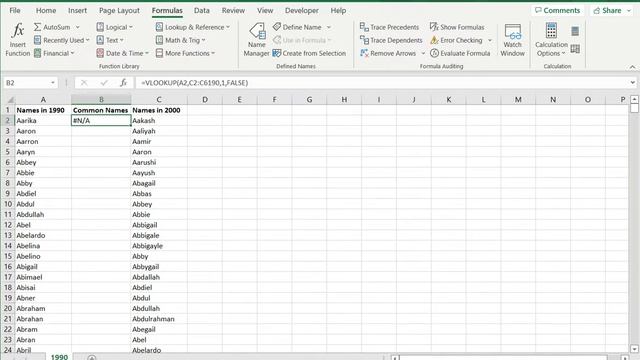Select cell B2 showing #N/A
This screenshot has width=640, height=360.
coord(101,120)
